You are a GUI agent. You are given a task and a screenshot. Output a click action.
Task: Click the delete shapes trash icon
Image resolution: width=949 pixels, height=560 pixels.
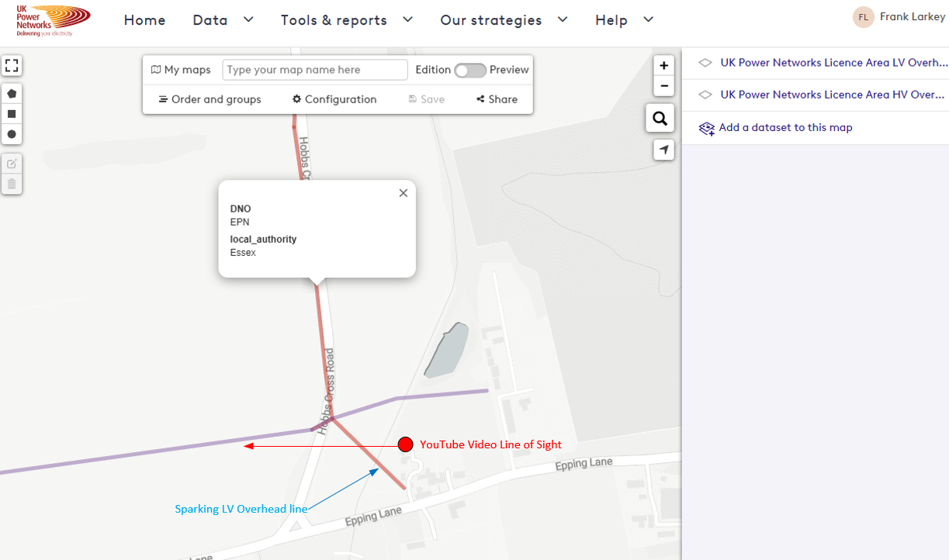point(12,185)
